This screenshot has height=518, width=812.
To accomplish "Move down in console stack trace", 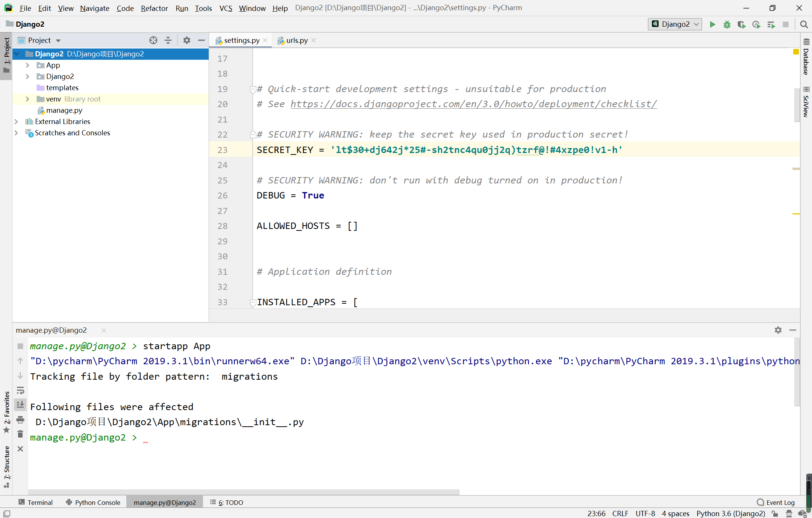I will click(20, 376).
